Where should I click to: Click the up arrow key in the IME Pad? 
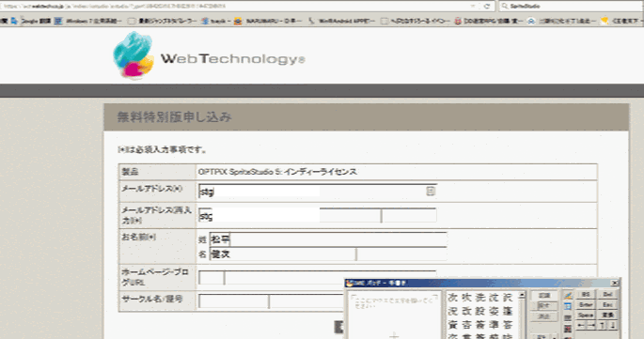[602, 326]
